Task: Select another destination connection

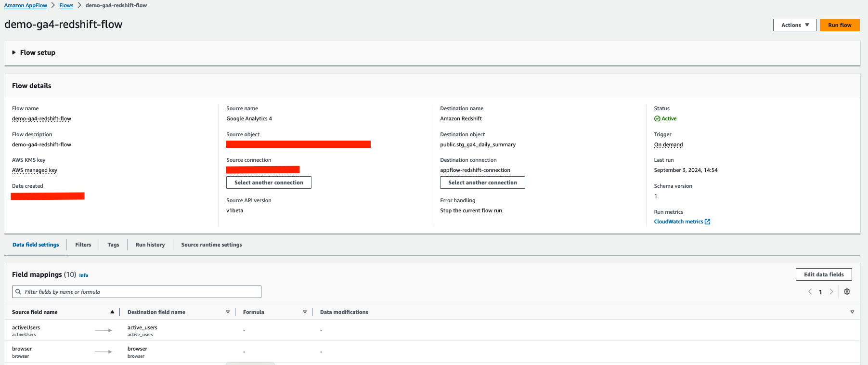Action: pyautogui.click(x=482, y=182)
